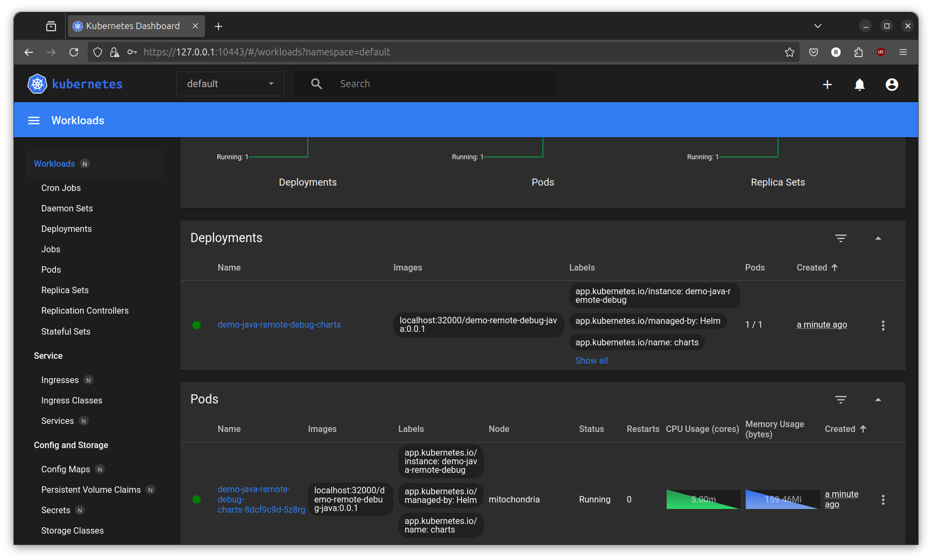This screenshot has width=932, height=560.
Task: Open actions menu for demo-java-remote-debug-charts deployment
Action: coord(883,325)
